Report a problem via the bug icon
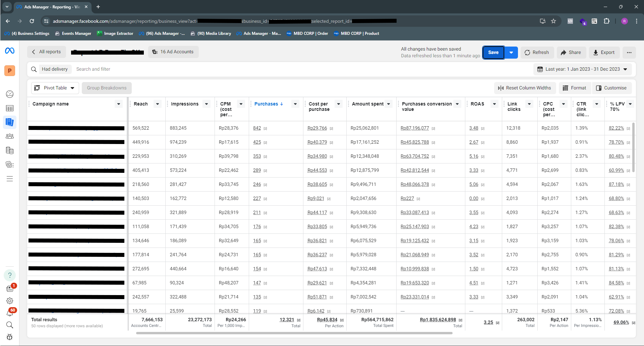 pyautogui.click(x=10, y=337)
